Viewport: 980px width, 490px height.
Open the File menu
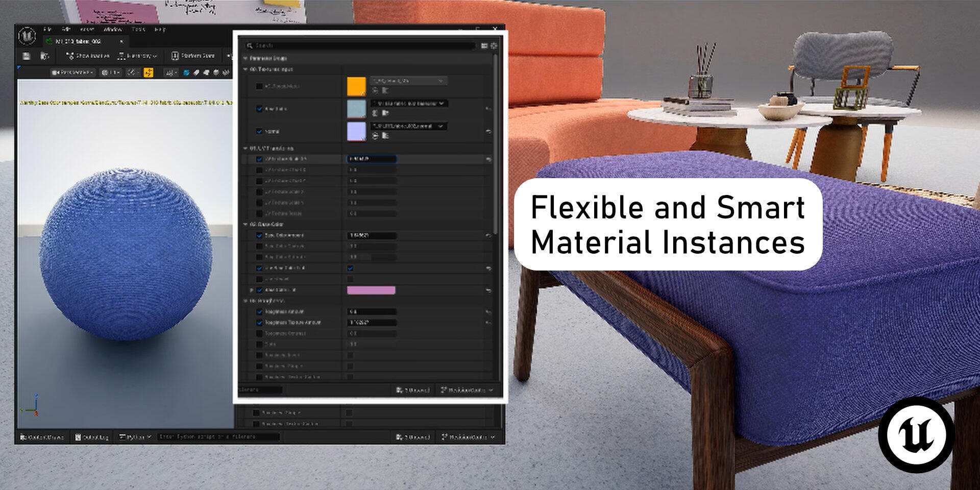[47, 30]
